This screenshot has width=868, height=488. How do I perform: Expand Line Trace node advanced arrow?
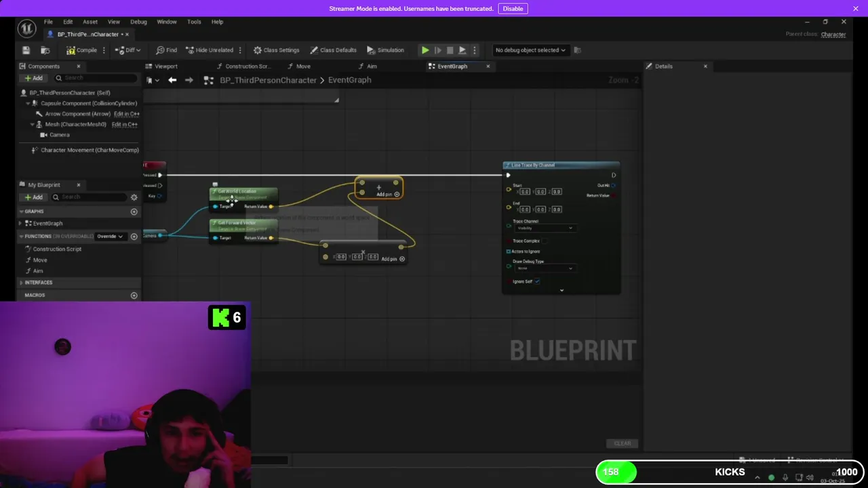point(561,291)
